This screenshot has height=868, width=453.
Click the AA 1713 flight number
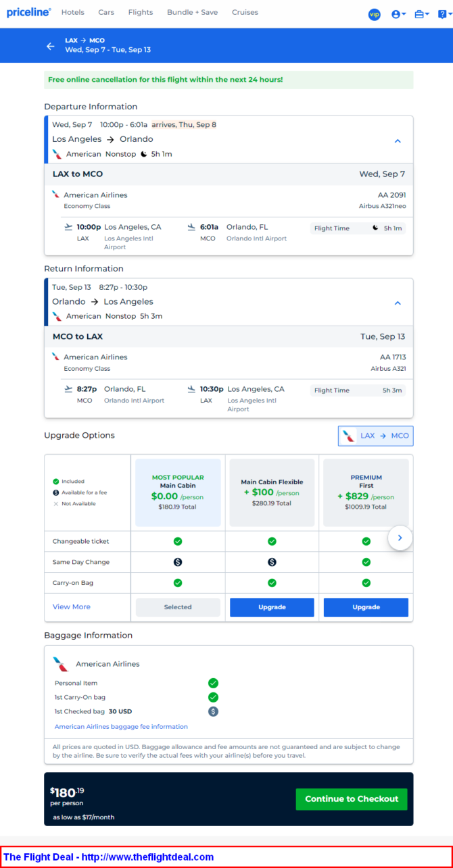click(393, 357)
